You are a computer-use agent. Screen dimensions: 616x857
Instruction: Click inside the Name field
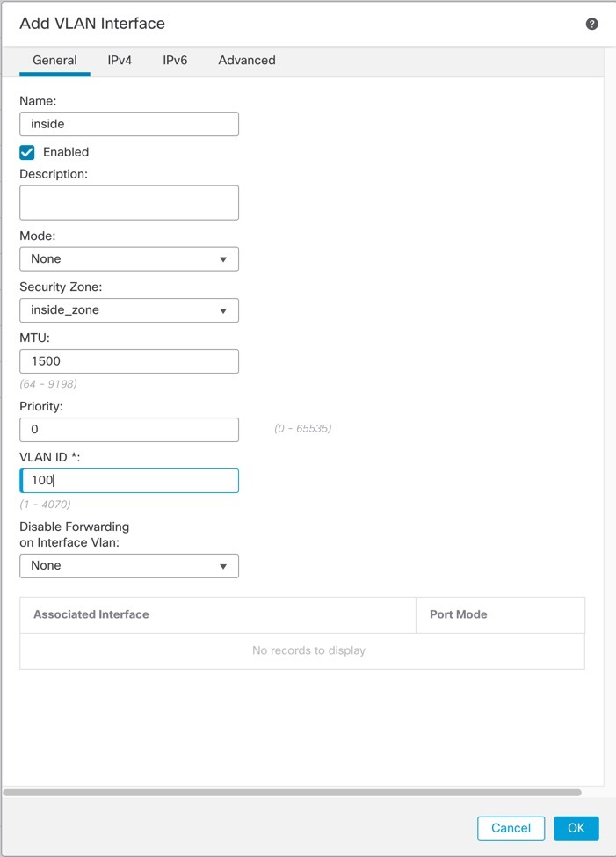pyautogui.click(x=128, y=124)
